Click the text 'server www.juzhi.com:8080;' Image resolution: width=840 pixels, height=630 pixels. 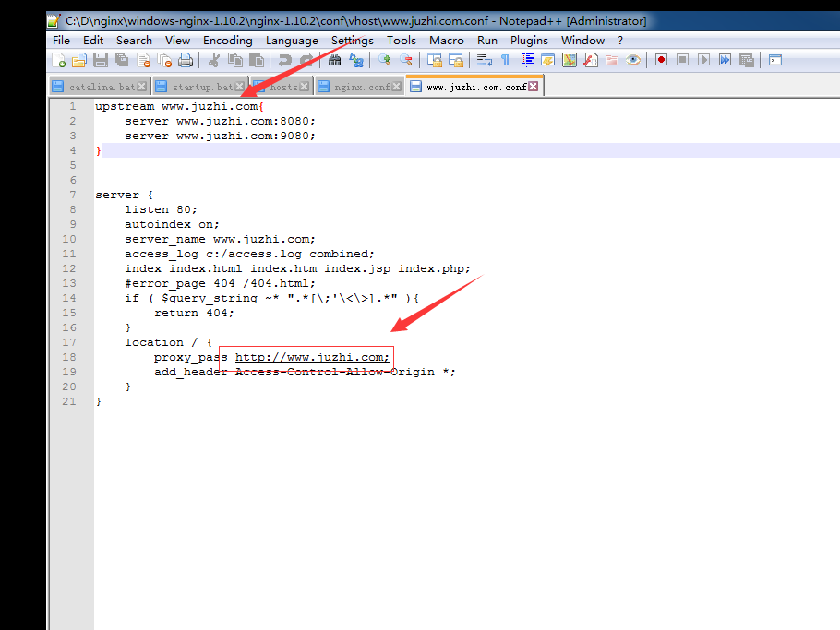point(221,121)
